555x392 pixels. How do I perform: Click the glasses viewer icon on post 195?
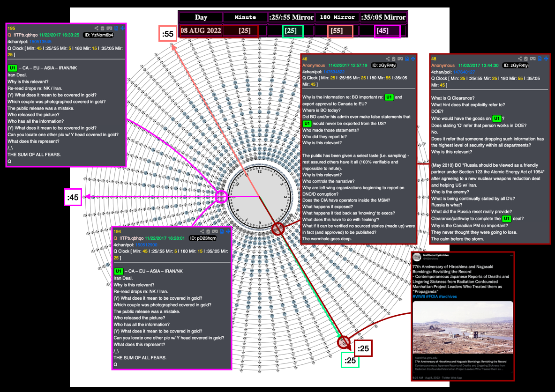109,28
